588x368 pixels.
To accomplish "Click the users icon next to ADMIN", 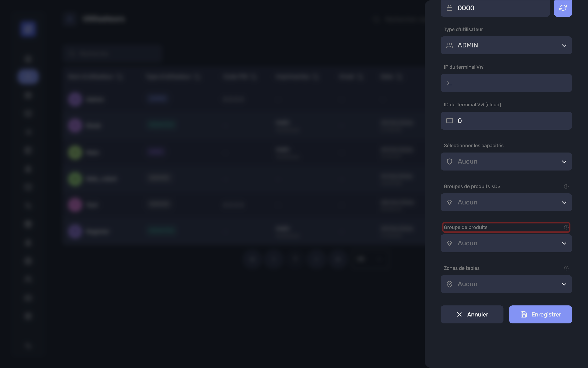I will pos(450,45).
